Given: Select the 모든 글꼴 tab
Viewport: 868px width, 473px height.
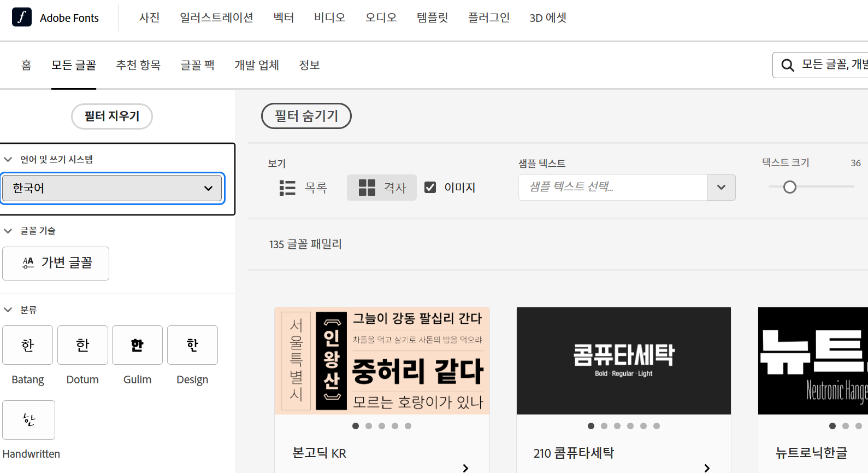Looking at the screenshot, I should point(74,65).
